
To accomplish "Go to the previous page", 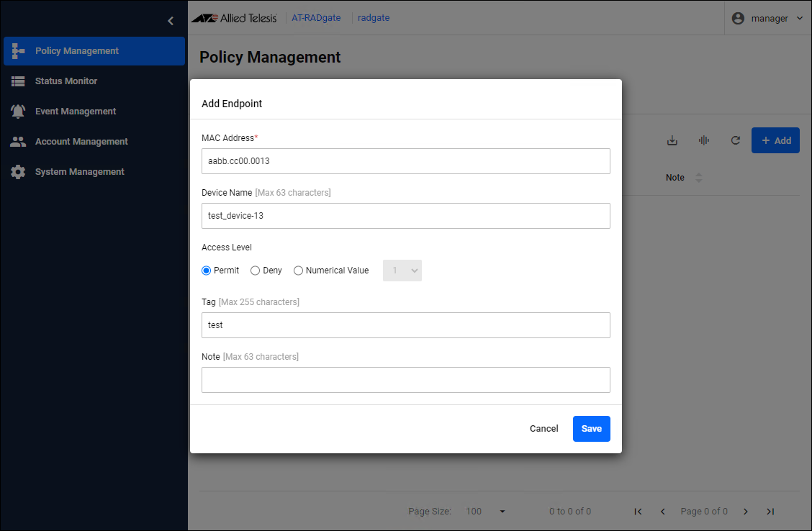I will pyautogui.click(x=662, y=512).
